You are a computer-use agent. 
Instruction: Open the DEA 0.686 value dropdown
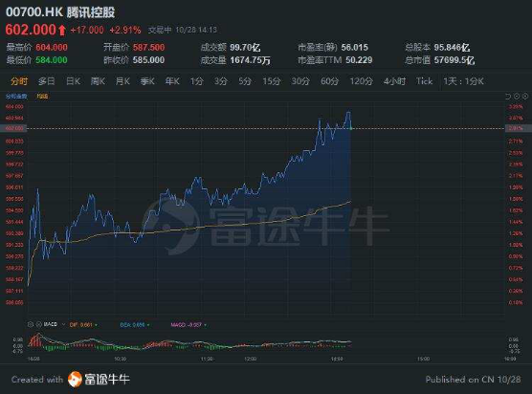(x=148, y=325)
